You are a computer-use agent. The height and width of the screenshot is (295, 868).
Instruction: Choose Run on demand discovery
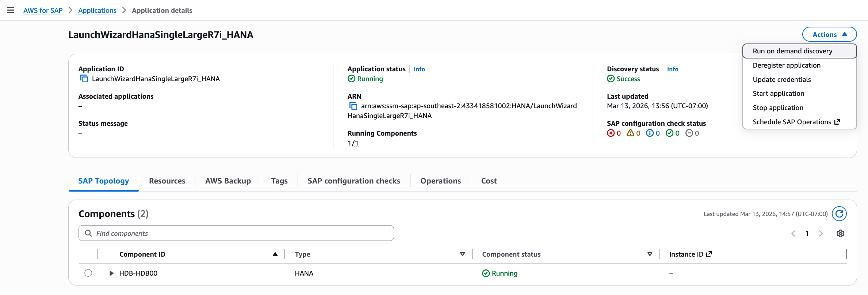click(x=792, y=51)
